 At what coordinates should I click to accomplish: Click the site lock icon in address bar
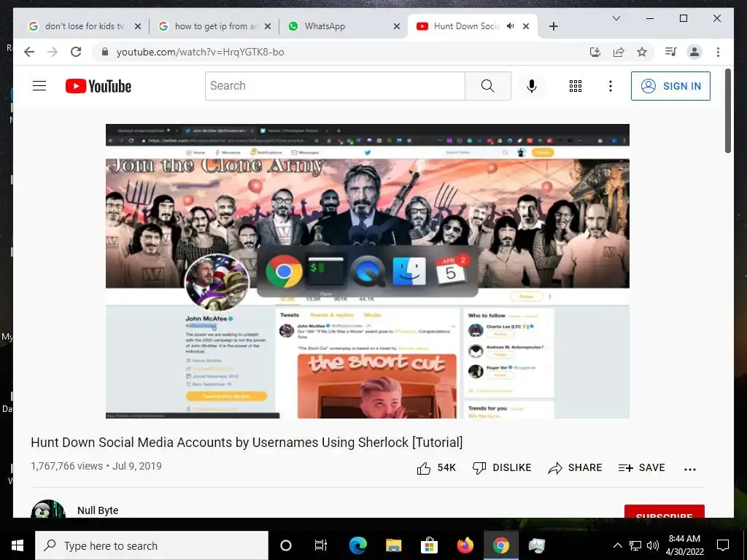105,52
